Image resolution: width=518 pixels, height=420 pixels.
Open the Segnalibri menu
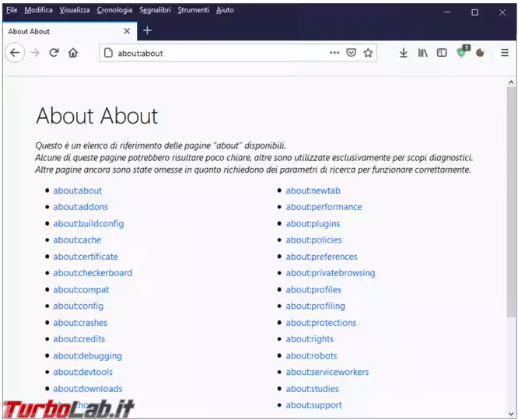155,10
